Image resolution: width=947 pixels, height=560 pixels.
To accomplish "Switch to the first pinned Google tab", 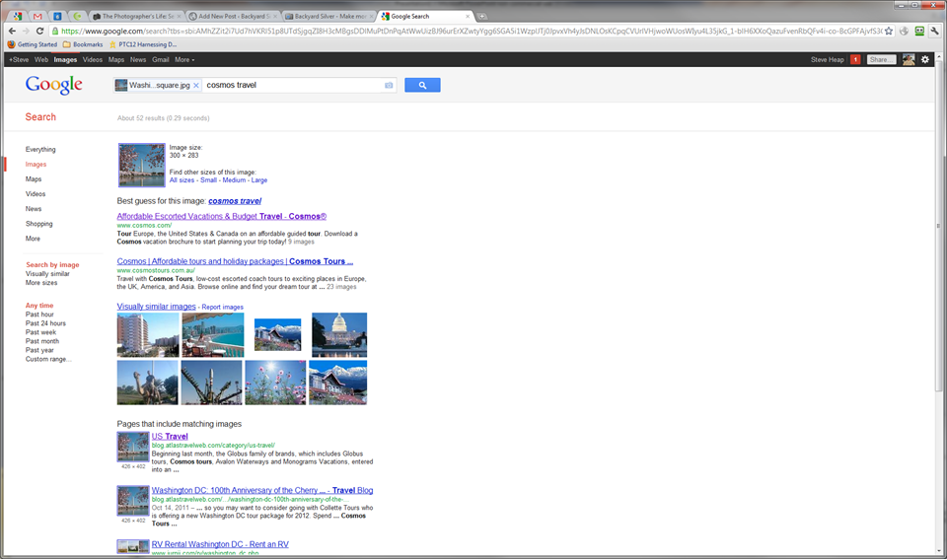I will 18,17.
